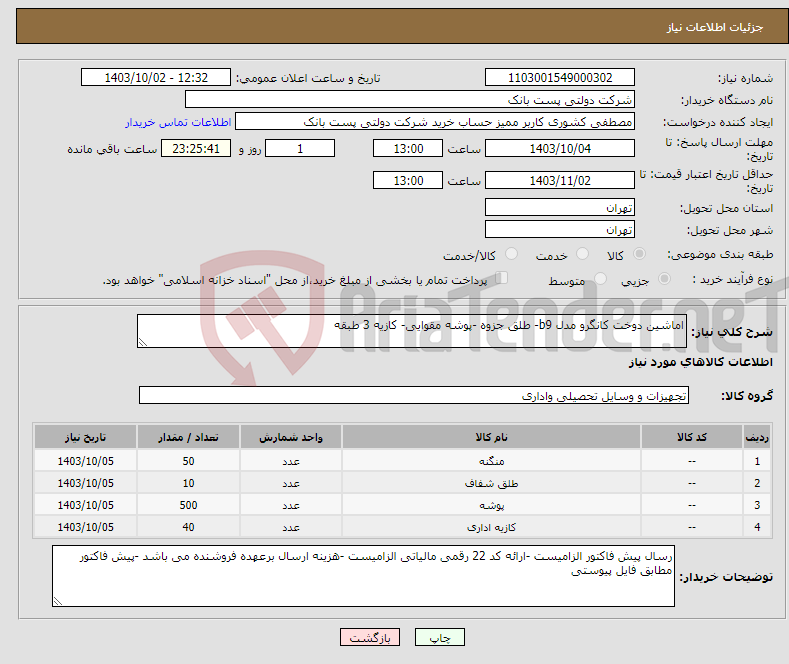Viewport: 789px width, 664px height.
Task: Click the توضیحات خریدار notes text box
Action: pyautogui.click(x=364, y=576)
